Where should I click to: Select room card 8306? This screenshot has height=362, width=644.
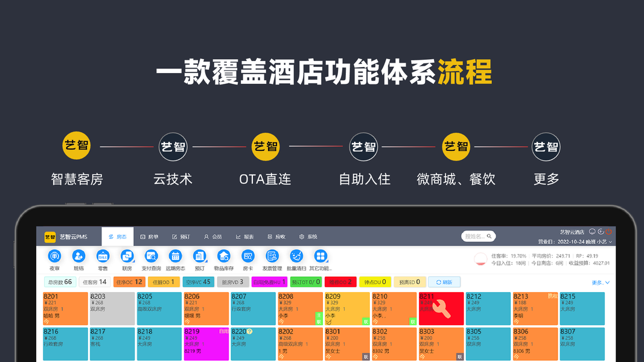click(535, 344)
